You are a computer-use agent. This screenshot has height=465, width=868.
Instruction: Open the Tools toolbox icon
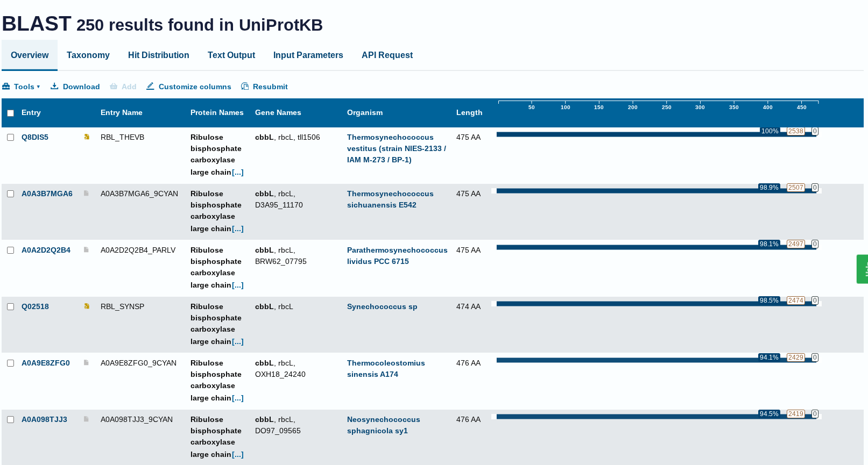click(x=6, y=87)
